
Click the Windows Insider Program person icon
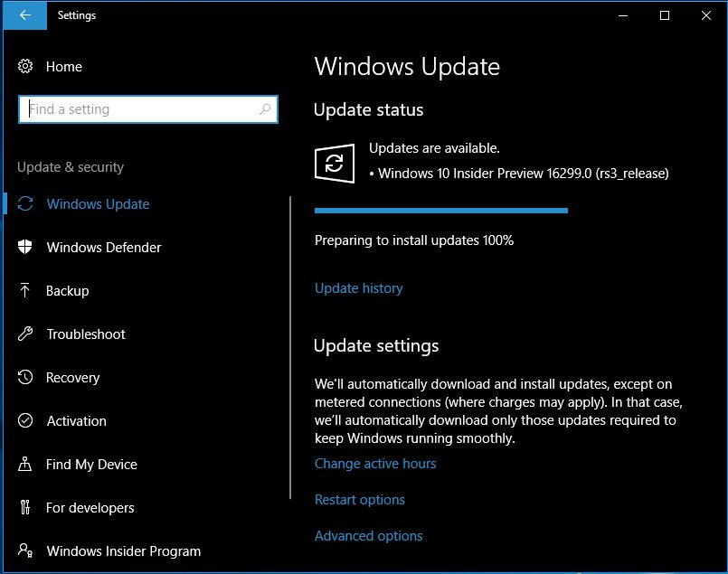[25, 550]
